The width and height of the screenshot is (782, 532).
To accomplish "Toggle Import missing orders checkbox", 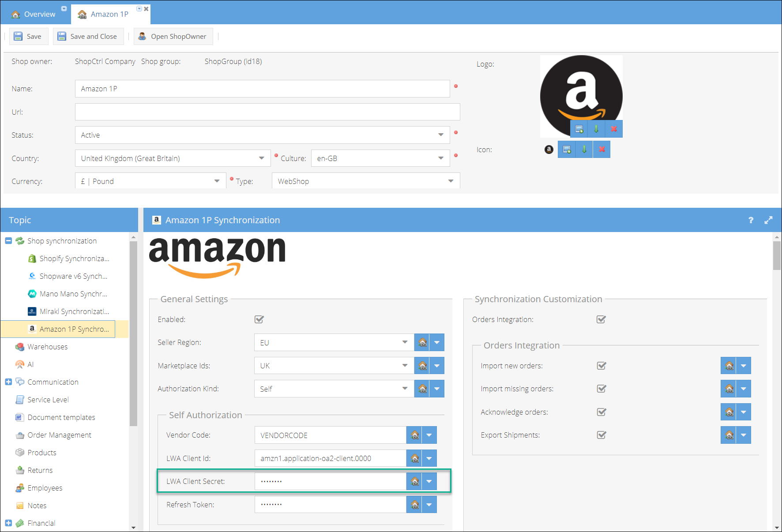I will tap(601, 389).
